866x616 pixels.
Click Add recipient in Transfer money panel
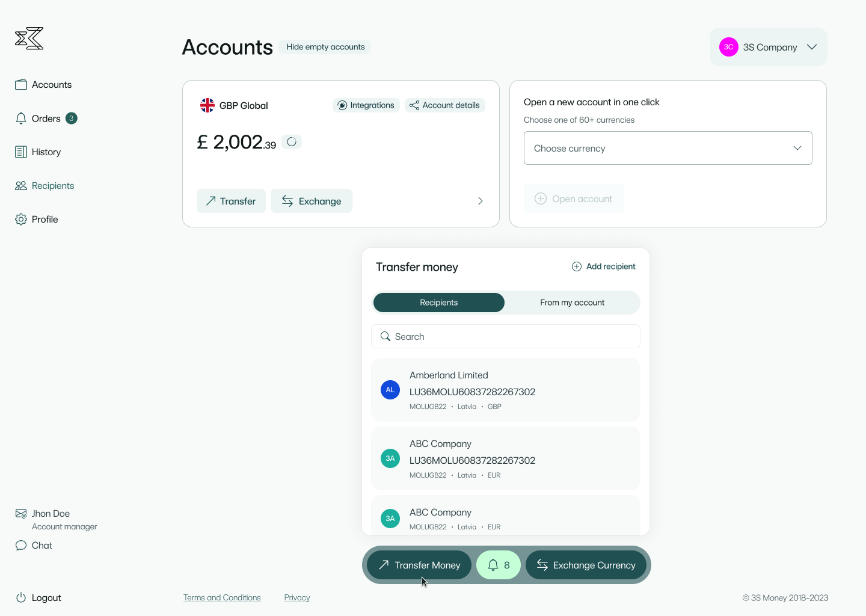pos(603,266)
